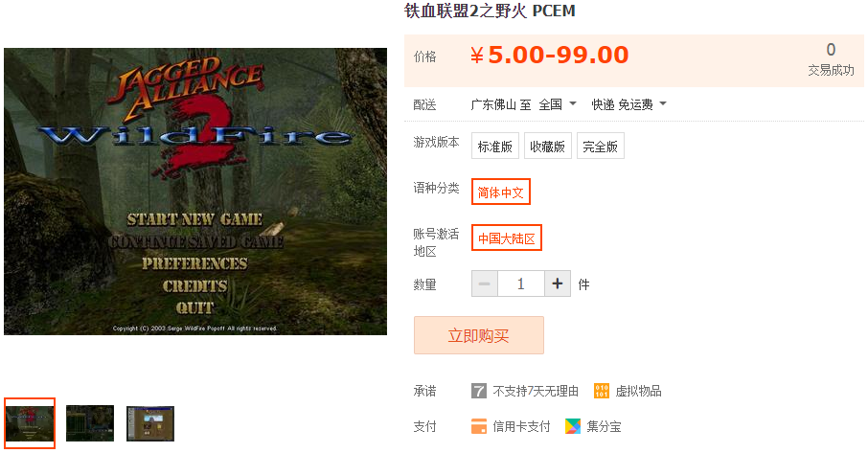Image resolution: width=868 pixels, height=453 pixels.
Task: Select the 完全版 game version option
Action: 600,146
